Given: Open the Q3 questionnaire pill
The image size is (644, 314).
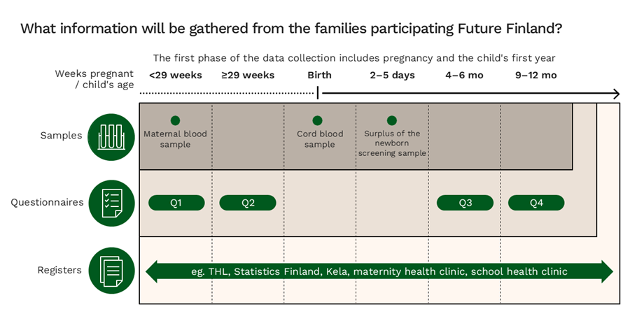Looking at the screenshot, I should [465, 203].
